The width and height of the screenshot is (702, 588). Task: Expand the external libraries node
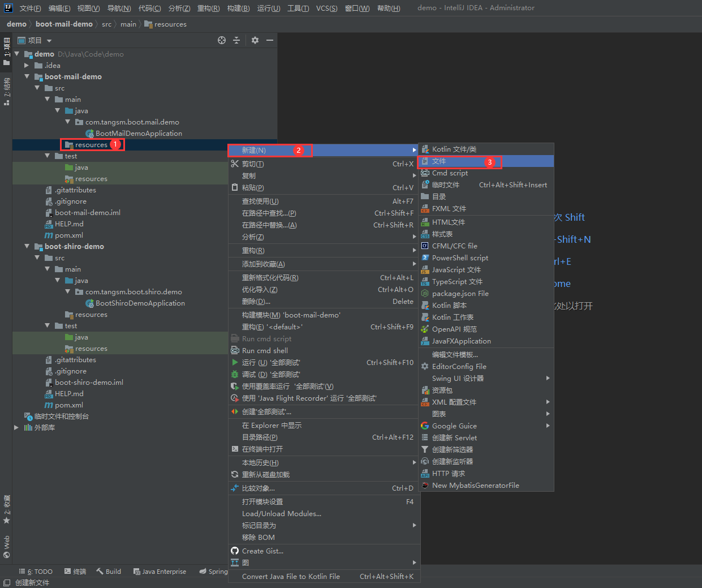(x=16, y=427)
